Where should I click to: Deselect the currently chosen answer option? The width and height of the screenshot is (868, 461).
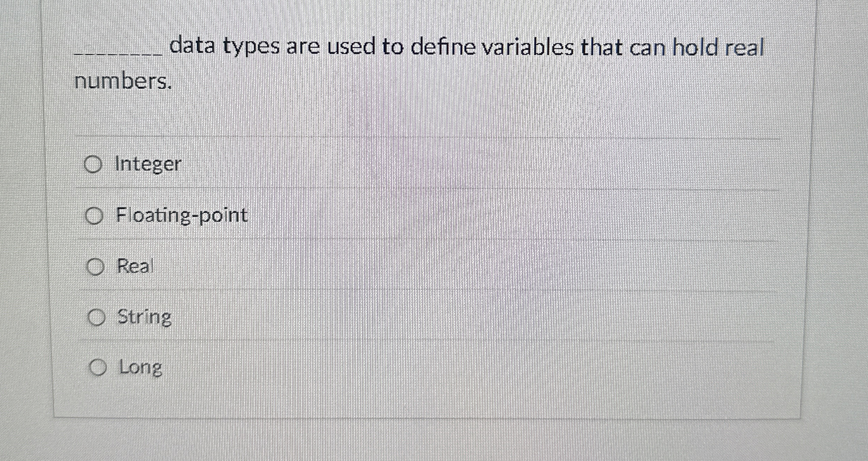coord(94,216)
